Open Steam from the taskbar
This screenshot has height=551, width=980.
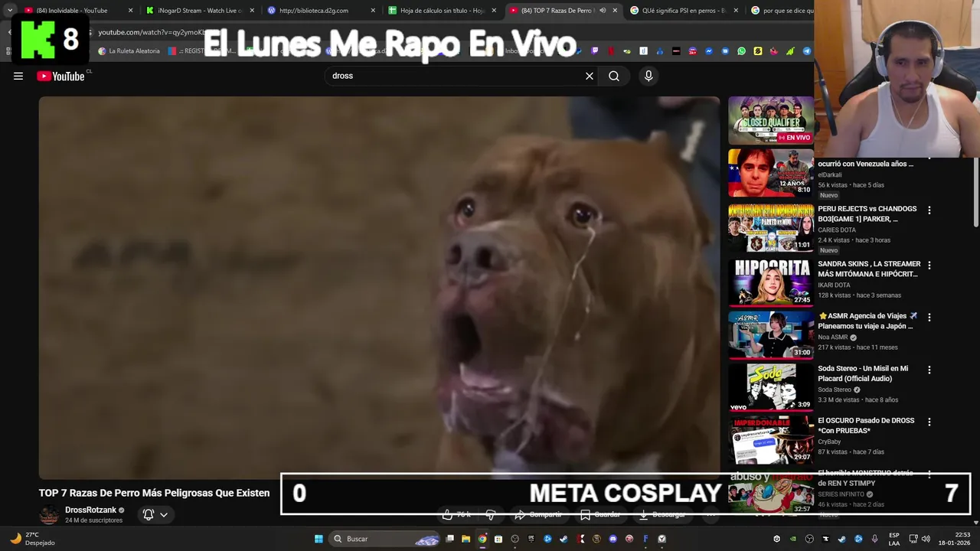[x=563, y=539]
